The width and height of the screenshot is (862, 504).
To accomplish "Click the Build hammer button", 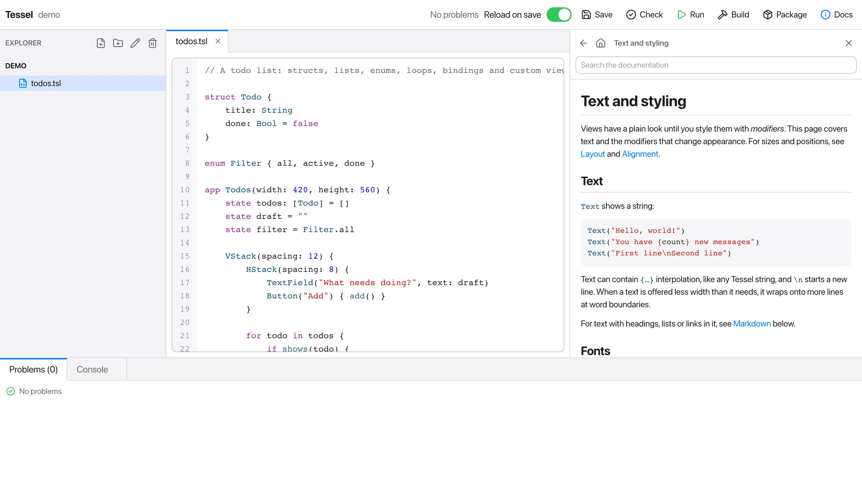I will point(733,15).
